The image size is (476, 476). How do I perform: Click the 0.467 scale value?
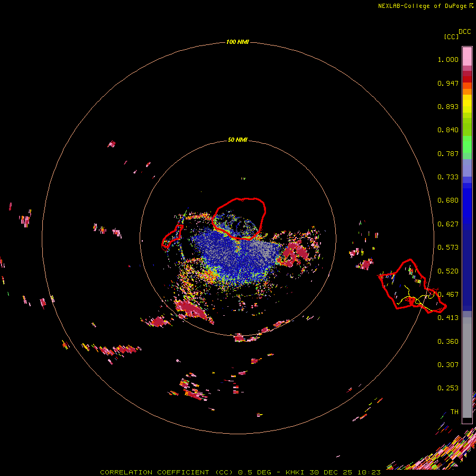[448, 295]
